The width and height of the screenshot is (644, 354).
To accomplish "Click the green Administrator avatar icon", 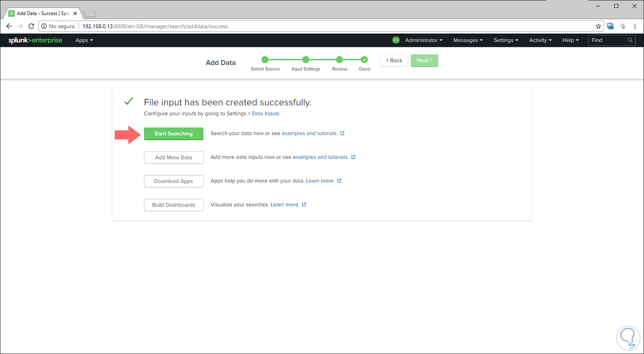I will pos(395,40).
